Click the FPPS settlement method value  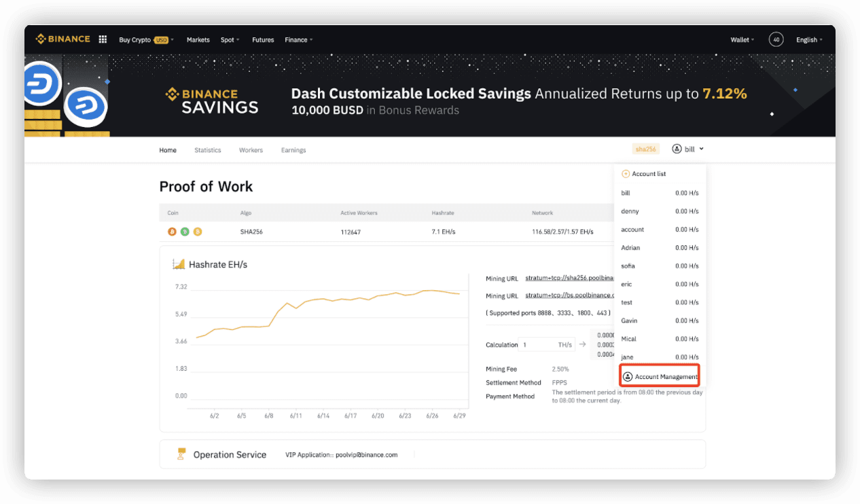tap(559, 382)
